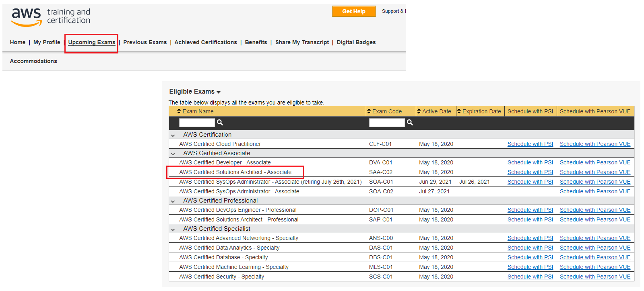
Task: Click the SAA-C02 exam code cell
Action: 381,172
